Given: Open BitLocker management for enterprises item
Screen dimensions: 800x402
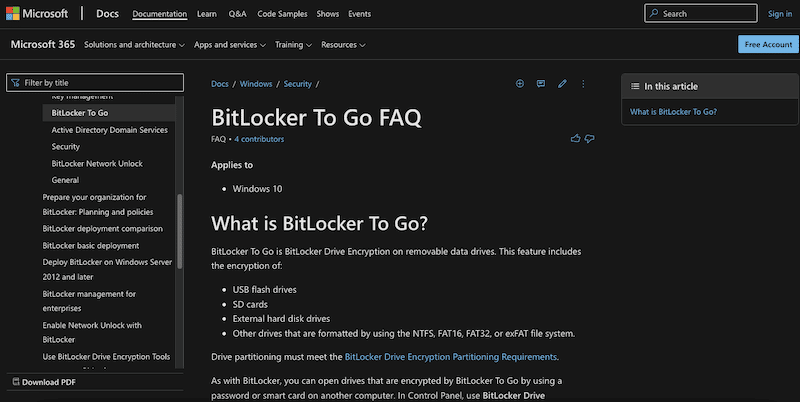Looking at the screenshot, I should coord(89,301).
